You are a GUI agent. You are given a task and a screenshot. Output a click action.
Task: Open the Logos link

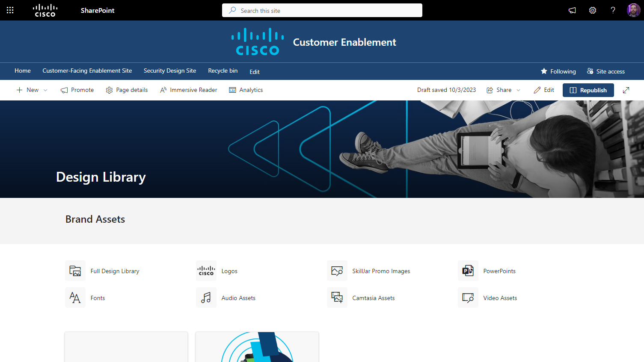tap(229, 271)
